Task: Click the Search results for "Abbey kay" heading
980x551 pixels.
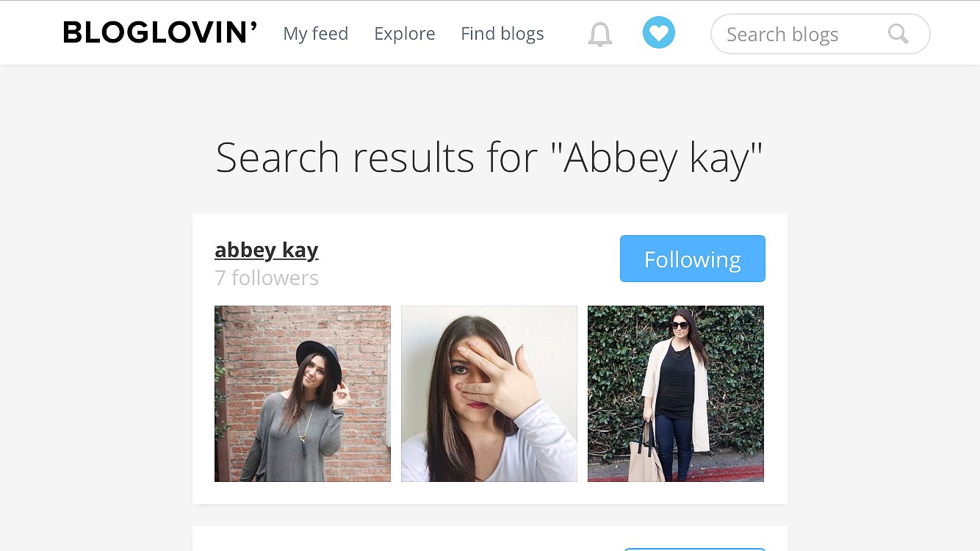Action: pos(489,157)
